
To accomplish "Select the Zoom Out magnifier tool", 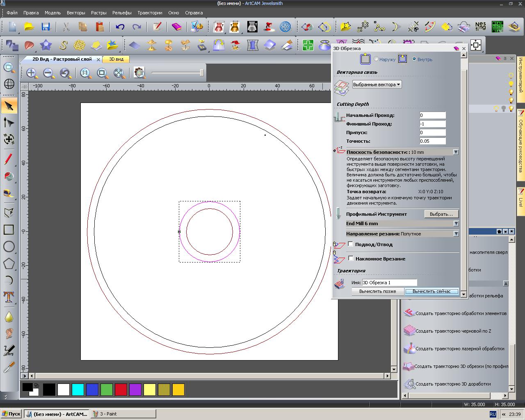I will click(x=49, y=73).
